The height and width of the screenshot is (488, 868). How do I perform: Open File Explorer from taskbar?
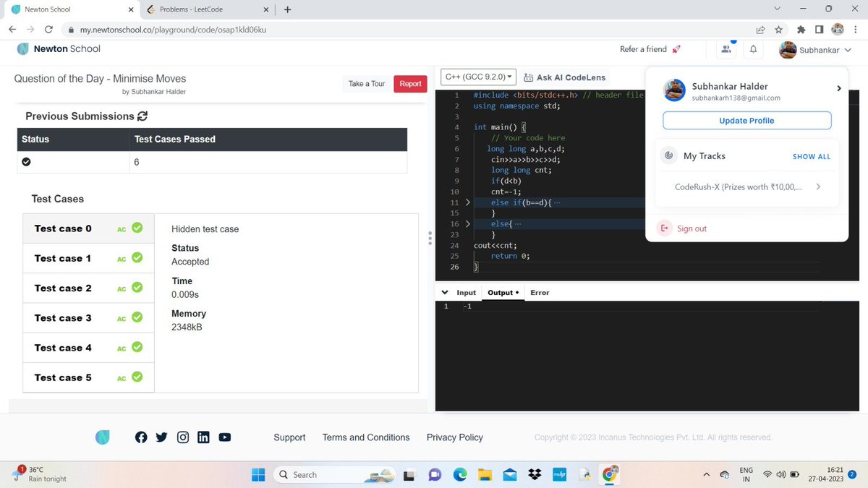tap(484, 474)
